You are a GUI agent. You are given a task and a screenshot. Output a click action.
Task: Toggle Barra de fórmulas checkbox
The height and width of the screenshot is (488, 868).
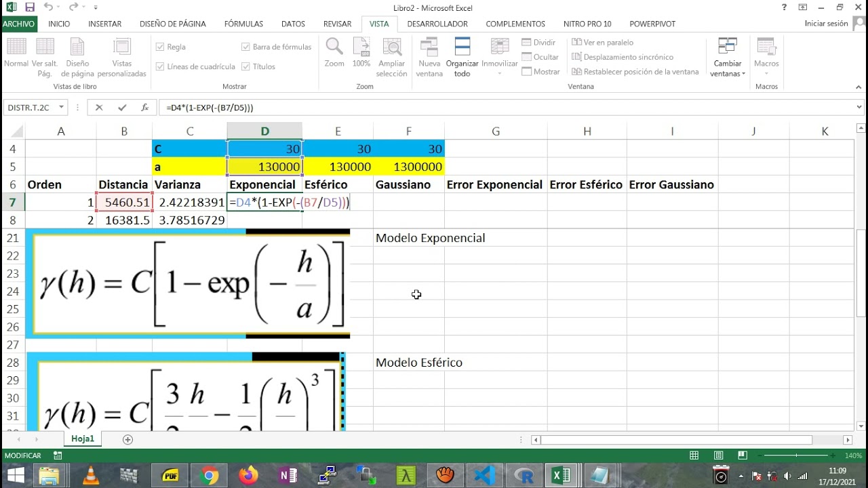click(x=245, y=47)
